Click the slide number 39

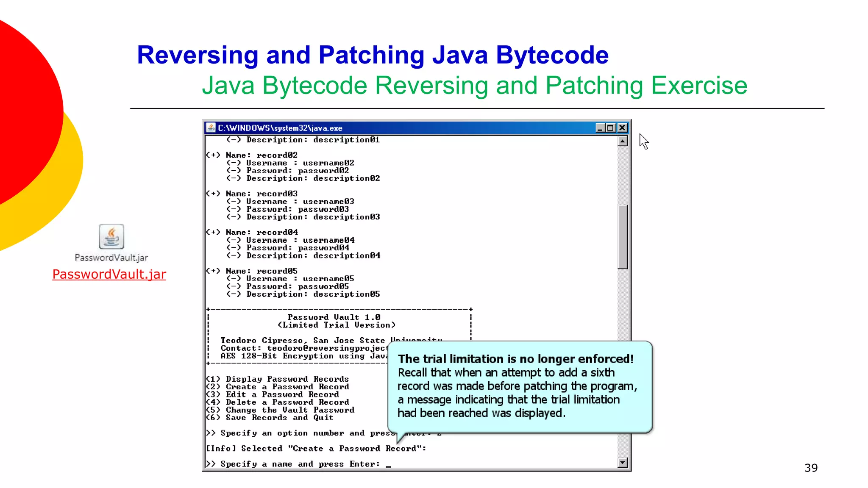coord(811,468)
